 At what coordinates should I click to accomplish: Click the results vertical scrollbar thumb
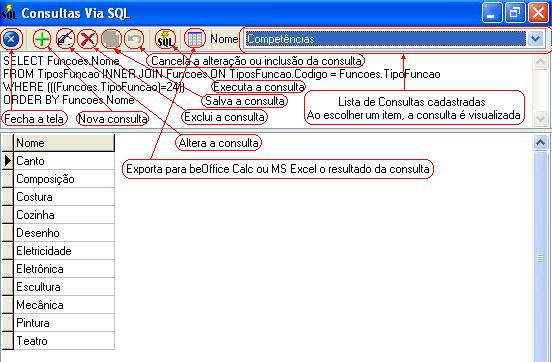point(540,258)
